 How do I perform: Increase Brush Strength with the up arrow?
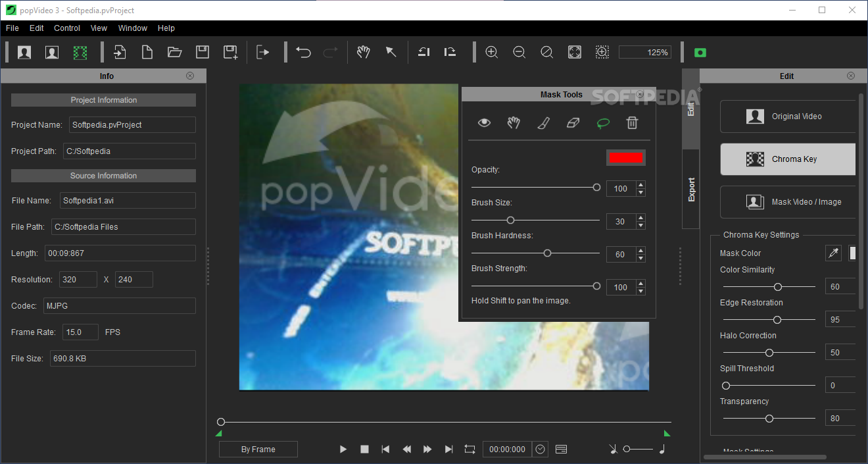point(641,284)
